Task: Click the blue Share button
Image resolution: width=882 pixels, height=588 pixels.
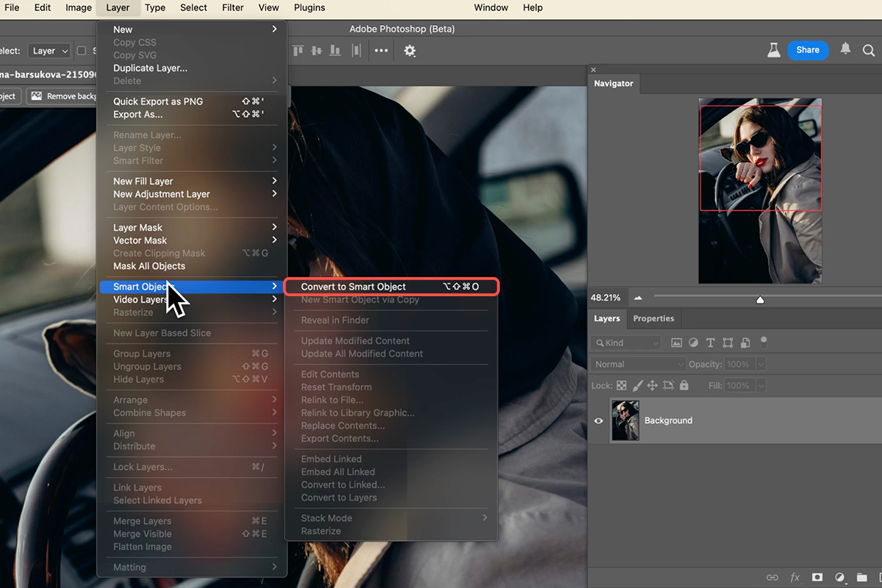Action: pos(807,50)
